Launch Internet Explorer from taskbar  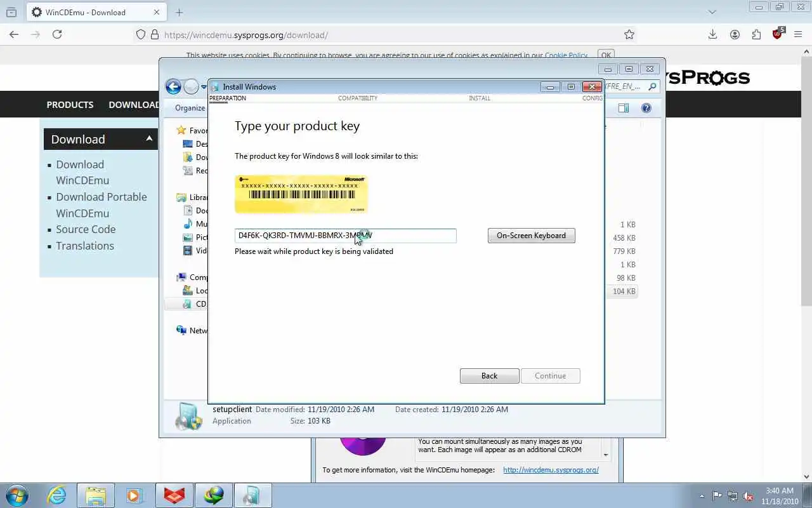(x=56, y=496)
